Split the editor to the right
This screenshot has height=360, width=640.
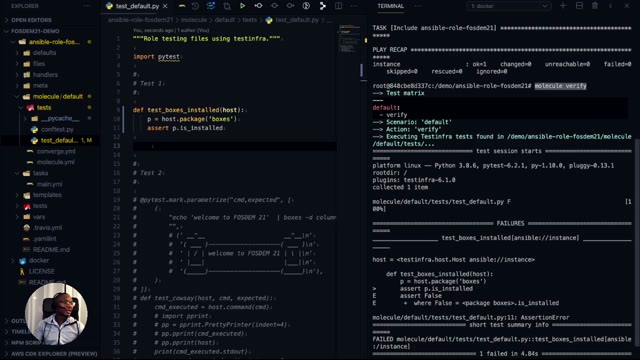pyautogui.click(x=338, y=6)
